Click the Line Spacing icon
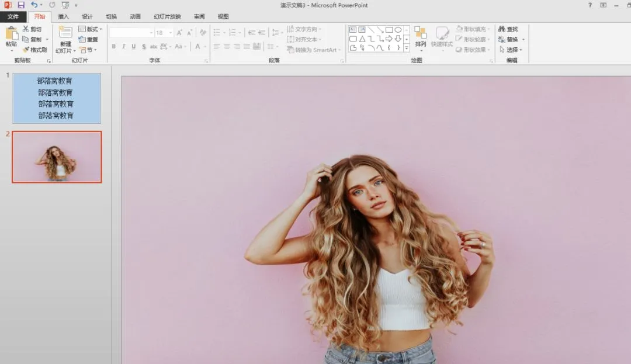Viewport: 631px width, 364px height. tap(275, 33)
